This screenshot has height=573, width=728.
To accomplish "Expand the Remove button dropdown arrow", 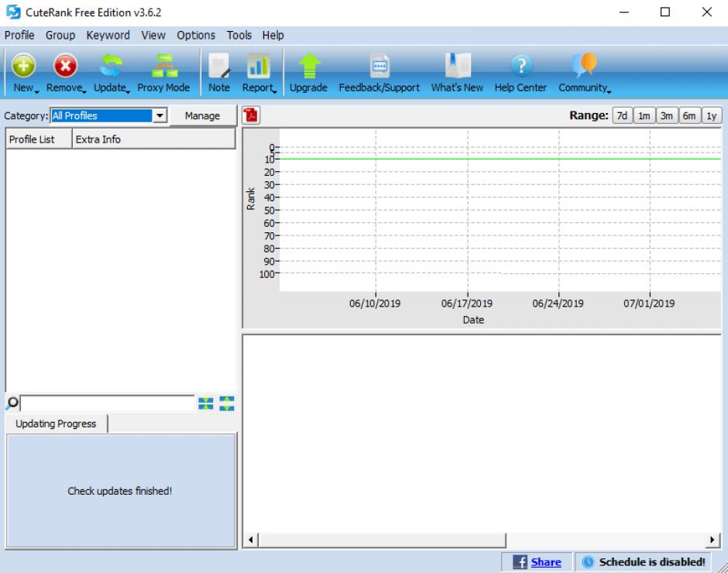I will coord(84,91).
